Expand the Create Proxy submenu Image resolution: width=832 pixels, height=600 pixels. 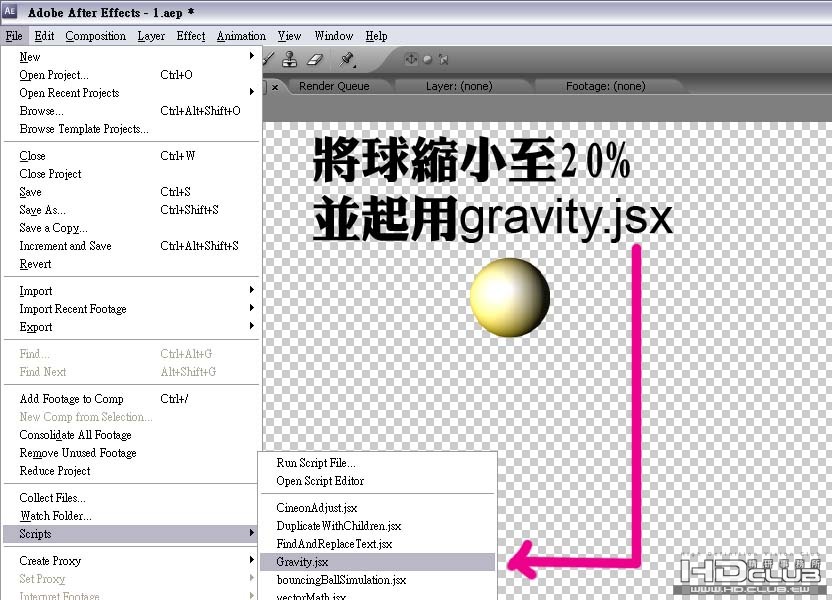tap(131, 561)
